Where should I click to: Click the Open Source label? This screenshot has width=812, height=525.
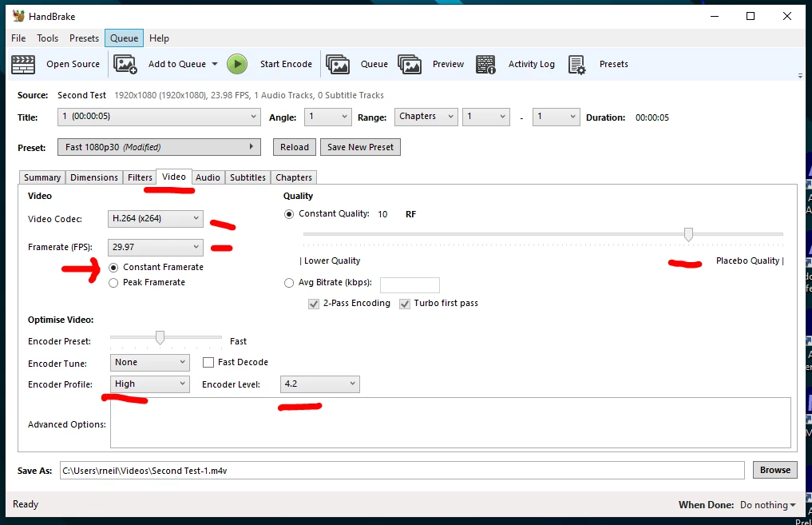(x=73, y=64)
